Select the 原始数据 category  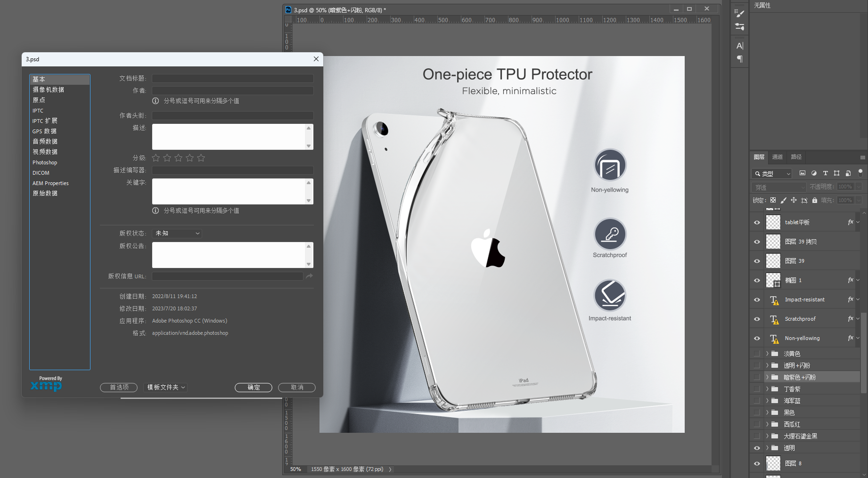tap(60, 193)
